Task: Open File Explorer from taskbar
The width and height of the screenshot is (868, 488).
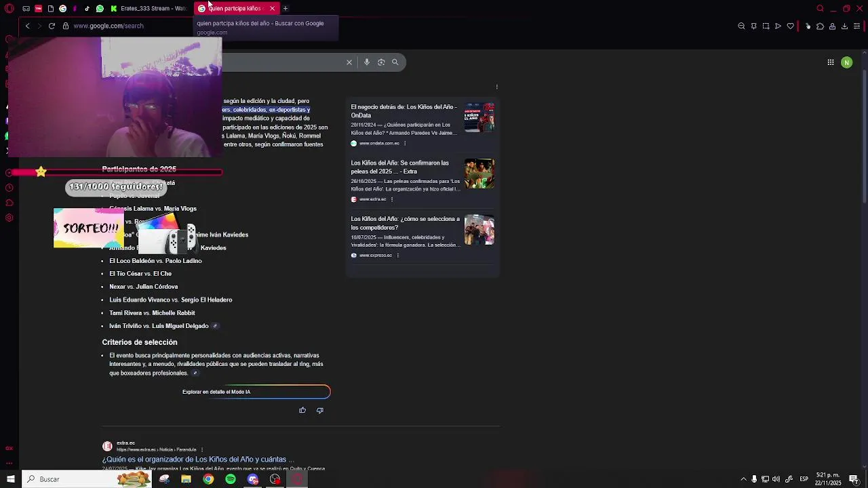Action: (x=186, y=479)
